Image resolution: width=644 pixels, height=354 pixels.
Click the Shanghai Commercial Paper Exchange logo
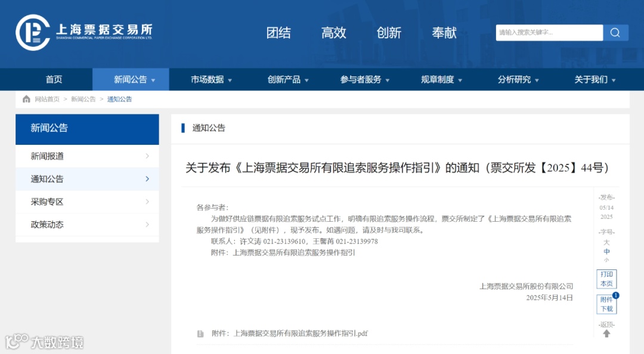pos(84,32)
